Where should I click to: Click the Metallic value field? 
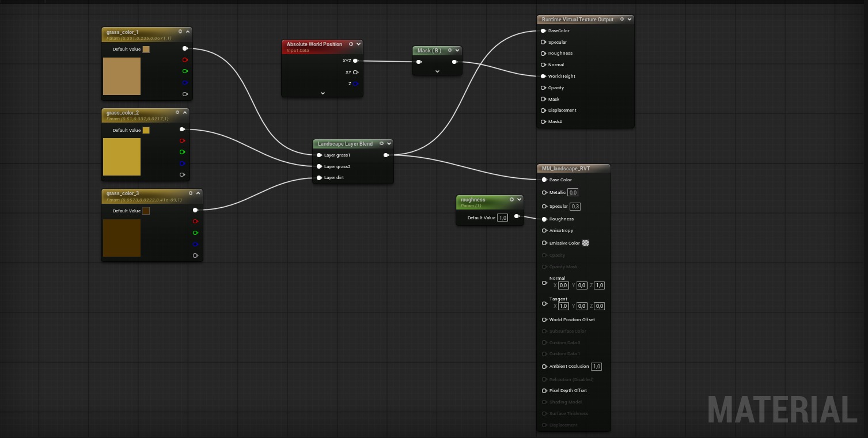[573, 193]
